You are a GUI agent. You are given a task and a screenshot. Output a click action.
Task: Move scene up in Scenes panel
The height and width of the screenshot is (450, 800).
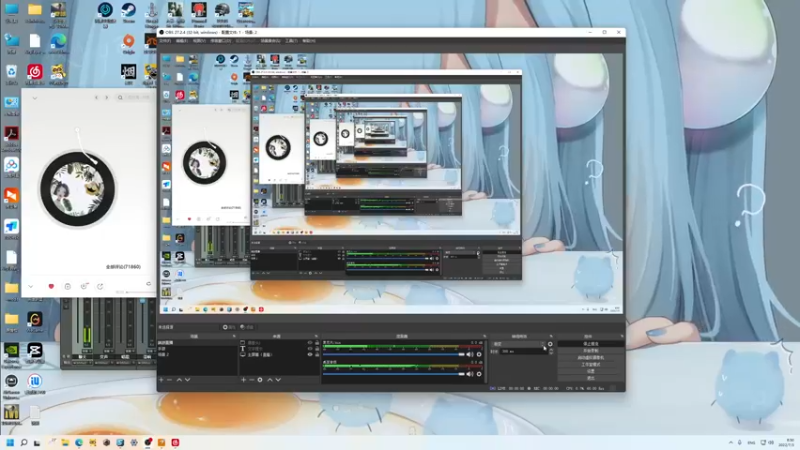[179, 380]
